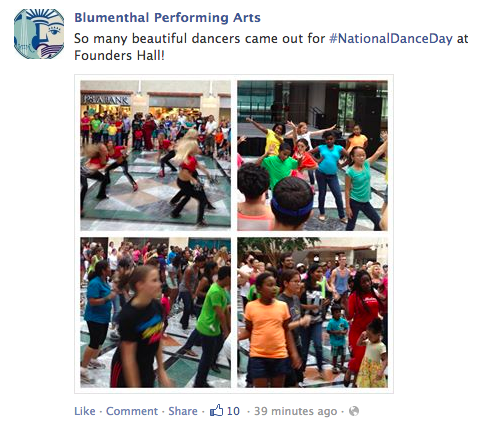Click the thumbs-up likes icon
The width and height of the screenshot is (479, 428).
pyautogui.click(x=216, y=410)
